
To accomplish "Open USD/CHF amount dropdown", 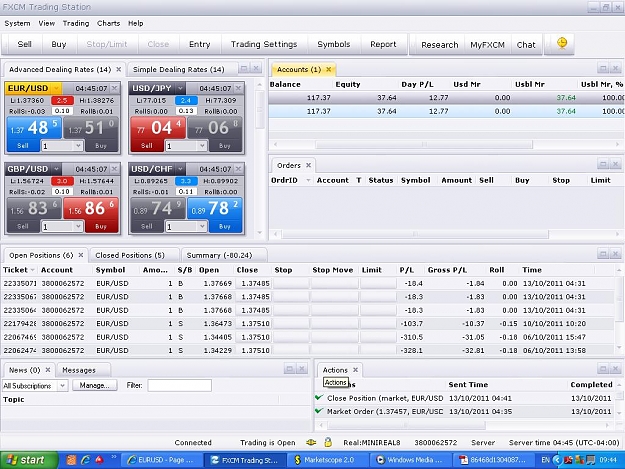I will coord(202,227).
